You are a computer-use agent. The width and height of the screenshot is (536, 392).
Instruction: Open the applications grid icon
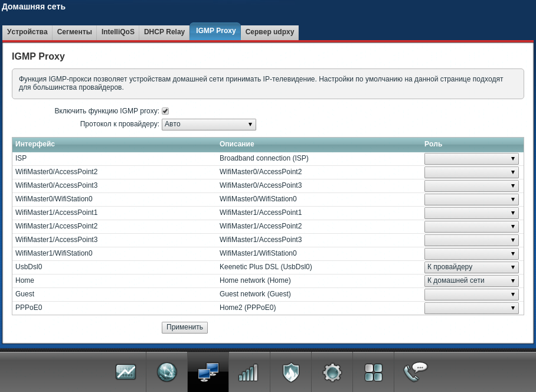coord(373,372)
